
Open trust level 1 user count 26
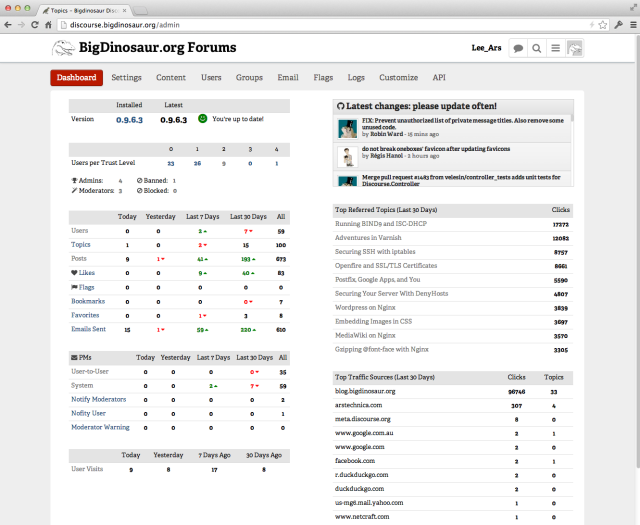pyautogui.click(x=197, y=163)
